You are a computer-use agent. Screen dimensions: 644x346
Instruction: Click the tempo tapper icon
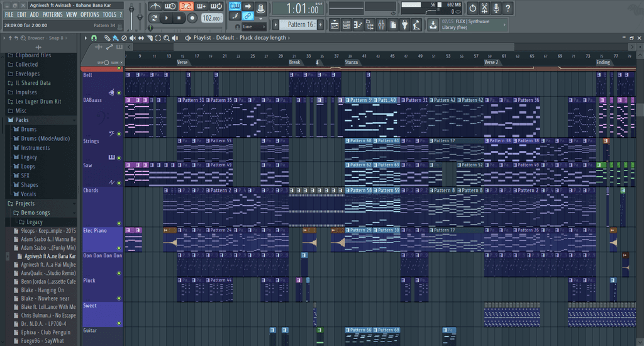(x=416, y=25)
